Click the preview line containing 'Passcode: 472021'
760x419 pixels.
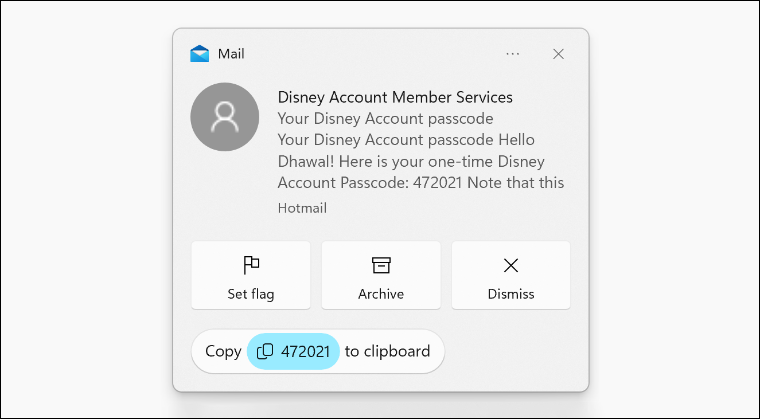[421, 183]
